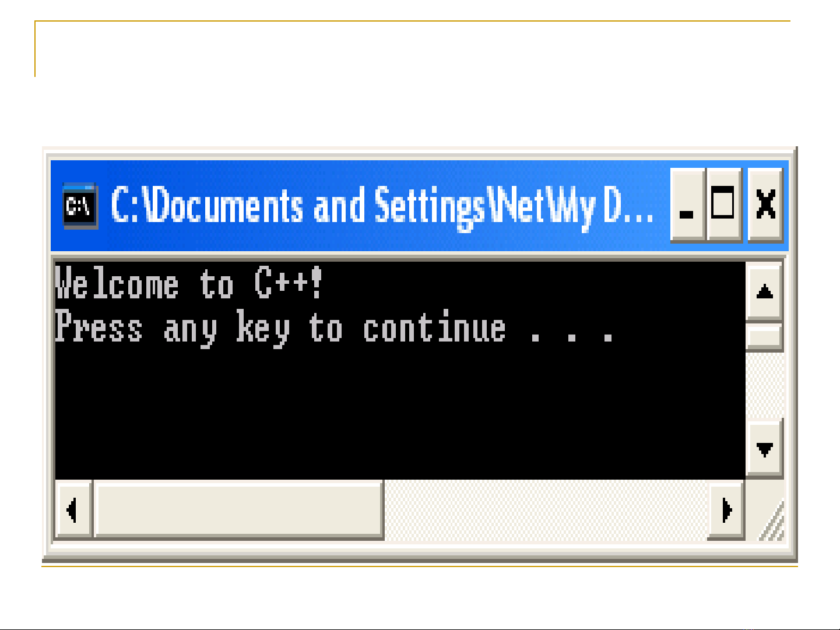Click the horizontal scrollbar left arrow
Screen dimensions: 840x630
tap(73, 510)
